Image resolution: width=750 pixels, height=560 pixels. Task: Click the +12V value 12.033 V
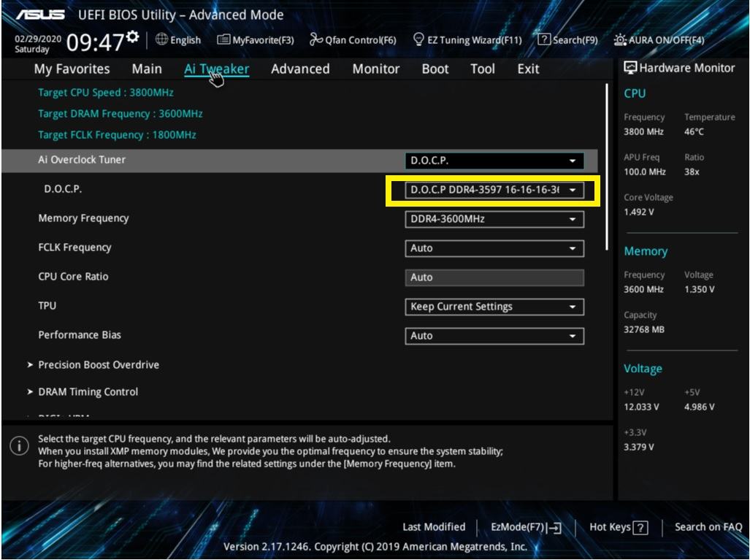click(x=641, y=407)
